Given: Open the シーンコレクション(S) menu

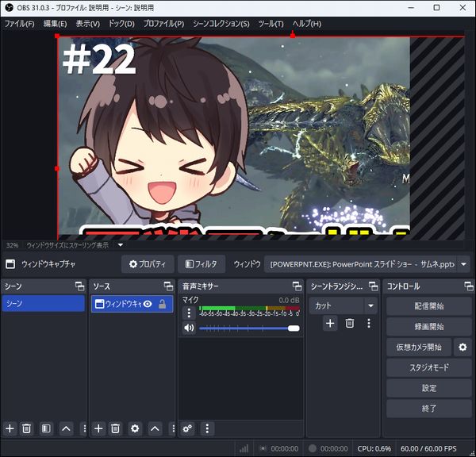Looking at the screenshot, I should tap(221, 24).
